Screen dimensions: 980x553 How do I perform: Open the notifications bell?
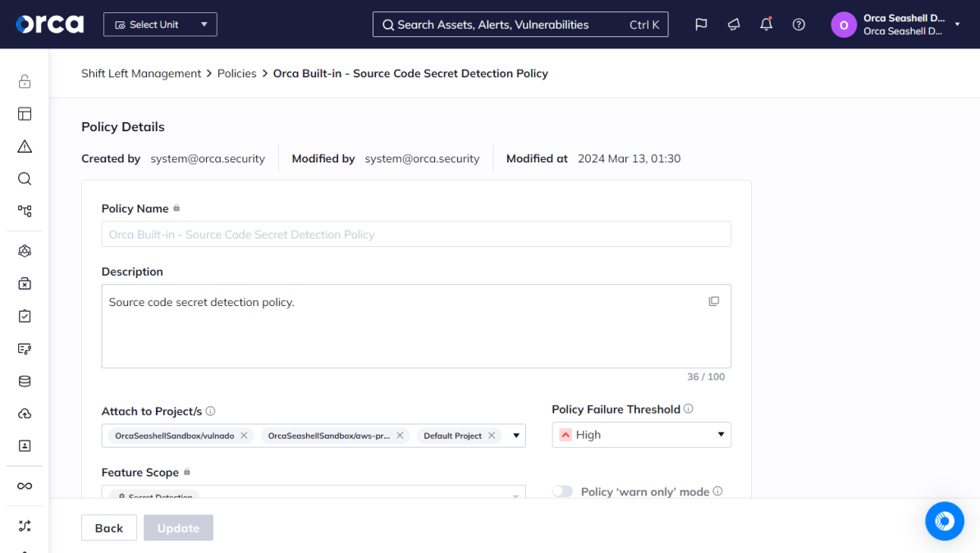[767, 25]
